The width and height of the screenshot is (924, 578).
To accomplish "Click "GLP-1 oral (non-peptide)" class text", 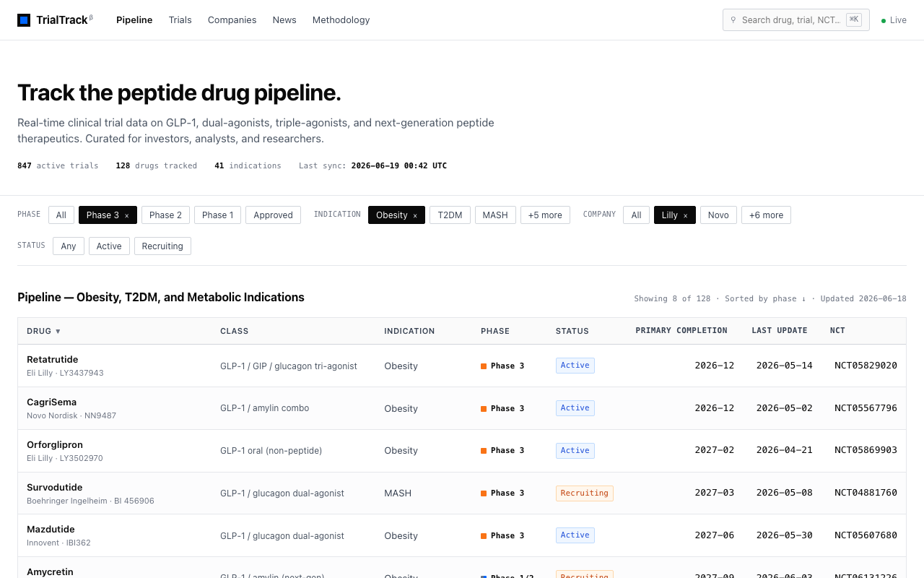I will click(x=271, y=451).
